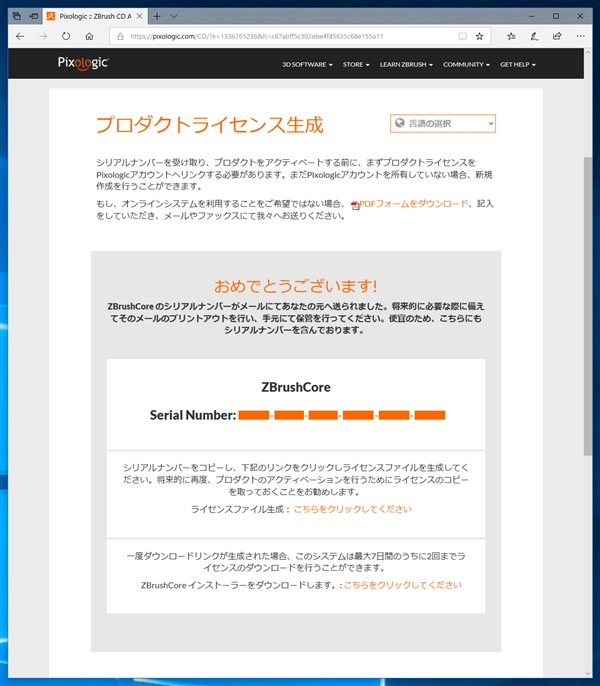Expand the 言語の選択 language dropdown
Screen dimensions: 600x686
(443, 123)
